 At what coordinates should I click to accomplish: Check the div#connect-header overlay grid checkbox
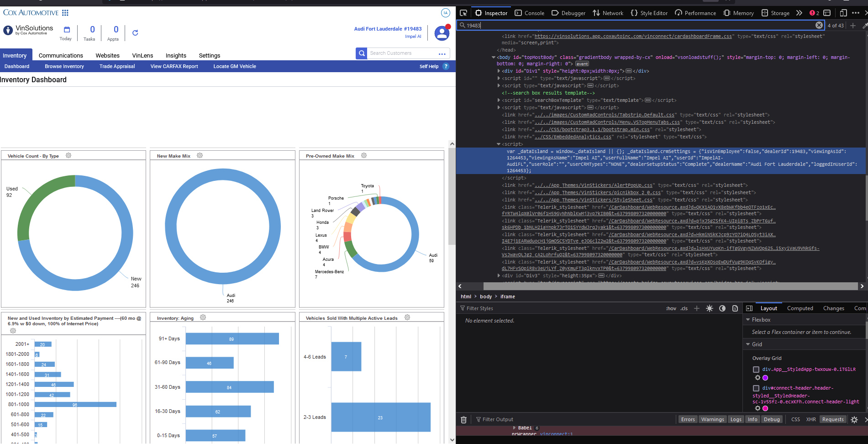click(x=756, y=388)
